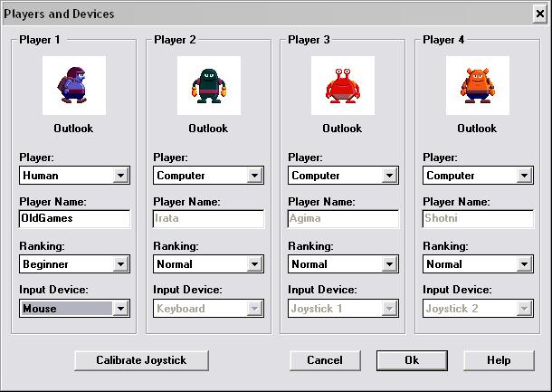
Task: Open Player 1's Mouse input device dropdown
Action: [74, 309]
